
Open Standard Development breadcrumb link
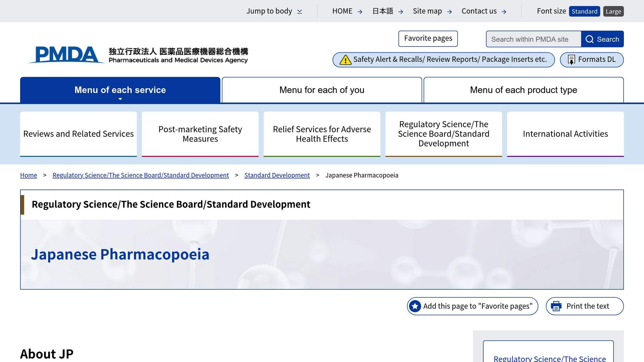pos(277,175)
